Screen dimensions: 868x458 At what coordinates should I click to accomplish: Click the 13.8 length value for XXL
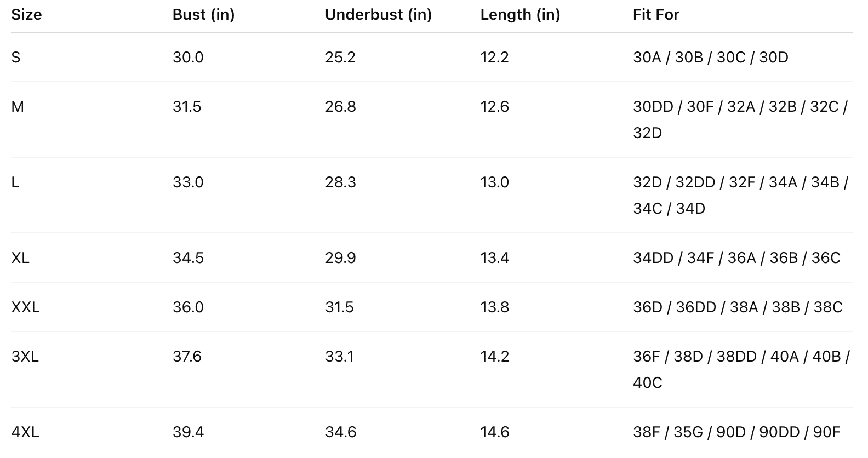pos(494,307)
